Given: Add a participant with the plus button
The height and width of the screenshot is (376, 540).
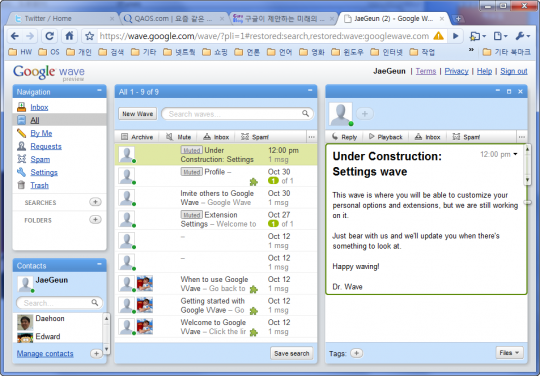Looking at the screenshot, I should pos(365,113).
